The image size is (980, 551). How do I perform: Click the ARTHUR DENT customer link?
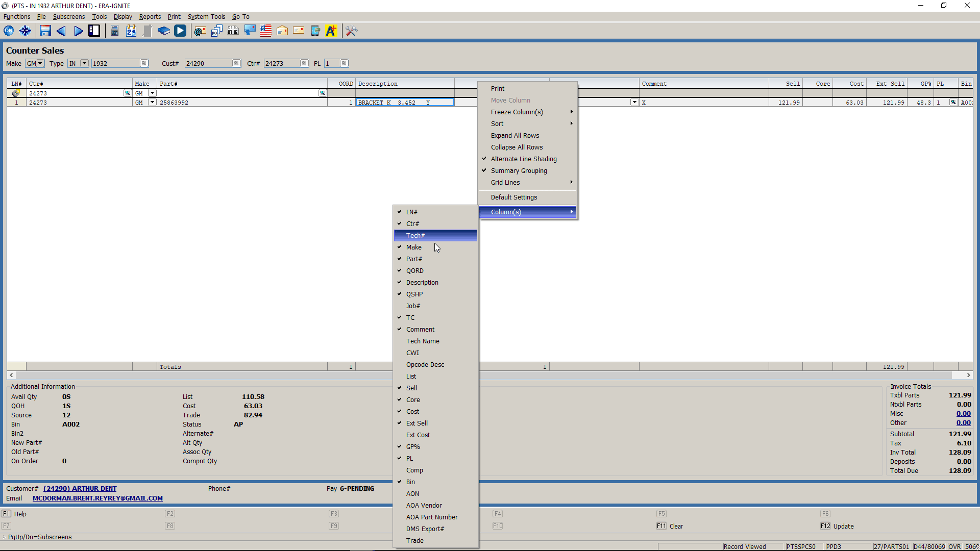[80, 488]
